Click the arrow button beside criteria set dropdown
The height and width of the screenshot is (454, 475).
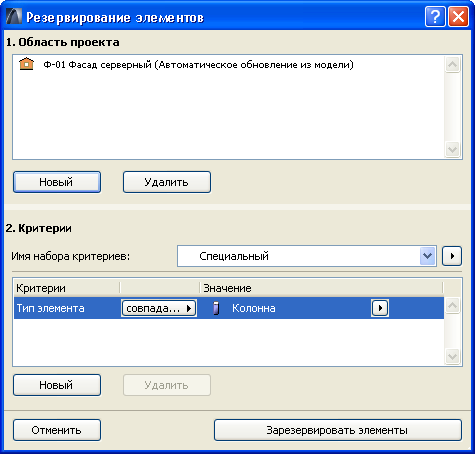(452, 256)
